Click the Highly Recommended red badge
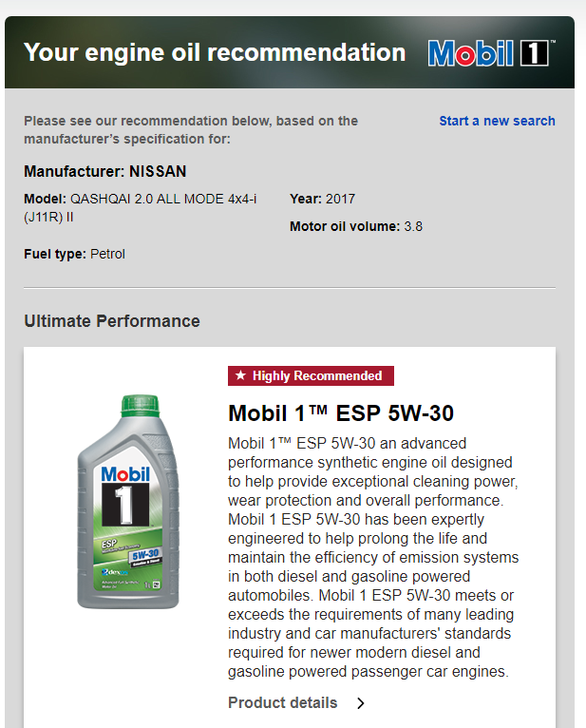Viewport: 586px width, 728px height. point(311,375)
